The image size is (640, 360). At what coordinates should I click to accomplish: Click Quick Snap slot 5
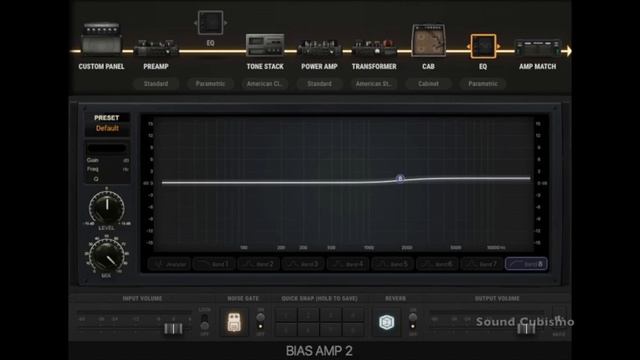286,329
